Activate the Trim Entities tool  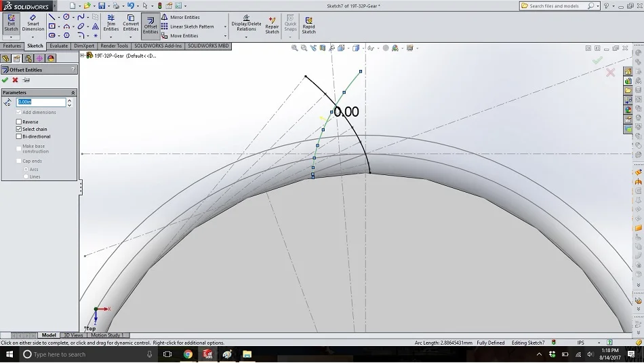pos(111,23)
